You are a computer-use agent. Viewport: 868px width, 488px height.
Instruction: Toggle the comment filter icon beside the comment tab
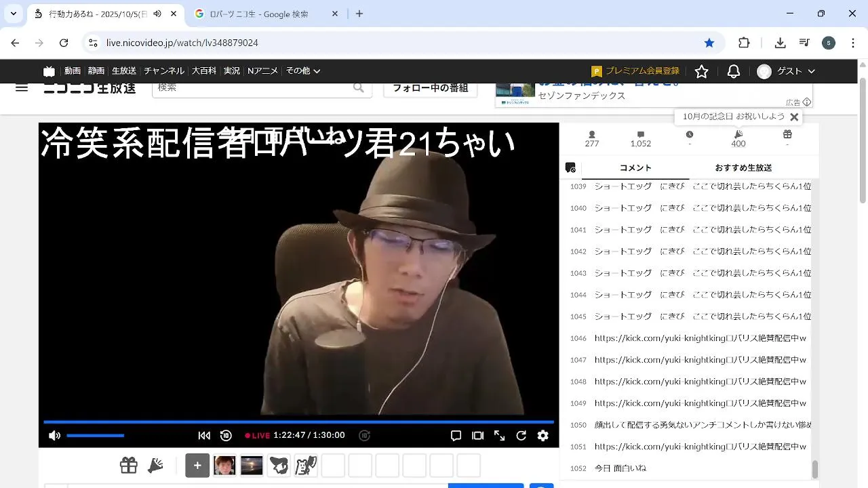point(570,167)
